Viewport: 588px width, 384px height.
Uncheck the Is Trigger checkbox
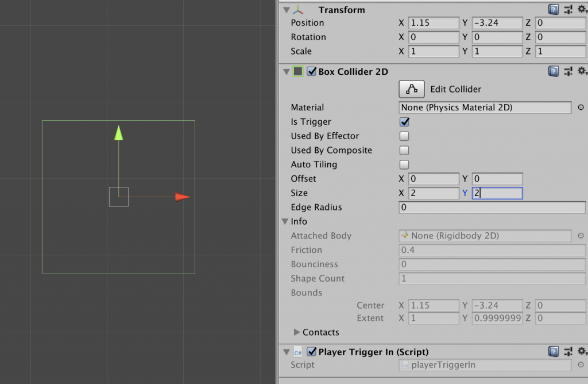(404, 122)
